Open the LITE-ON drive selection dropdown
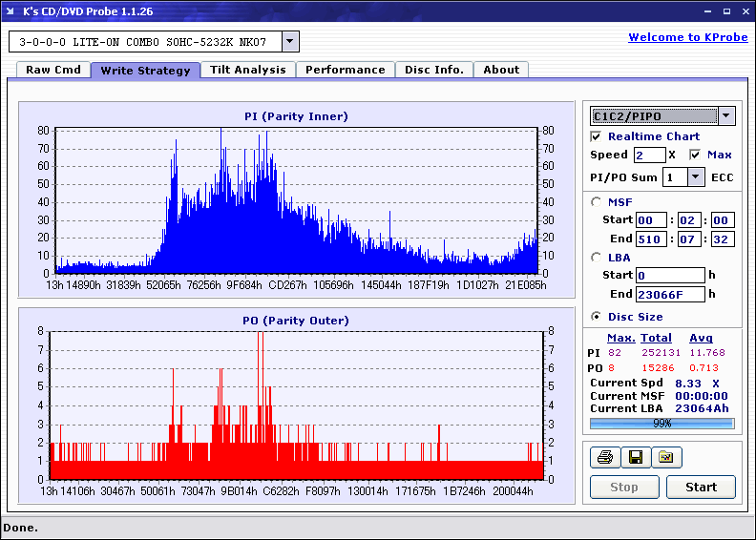Image resolution: width=756 pixels, height=540 pixels. tap(290, 41)
